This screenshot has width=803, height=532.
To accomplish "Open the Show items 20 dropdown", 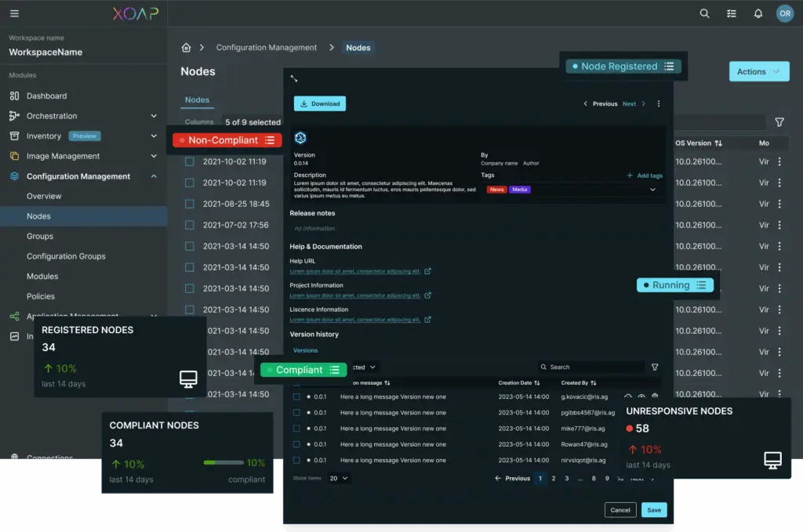I will [x=339, y=478].
